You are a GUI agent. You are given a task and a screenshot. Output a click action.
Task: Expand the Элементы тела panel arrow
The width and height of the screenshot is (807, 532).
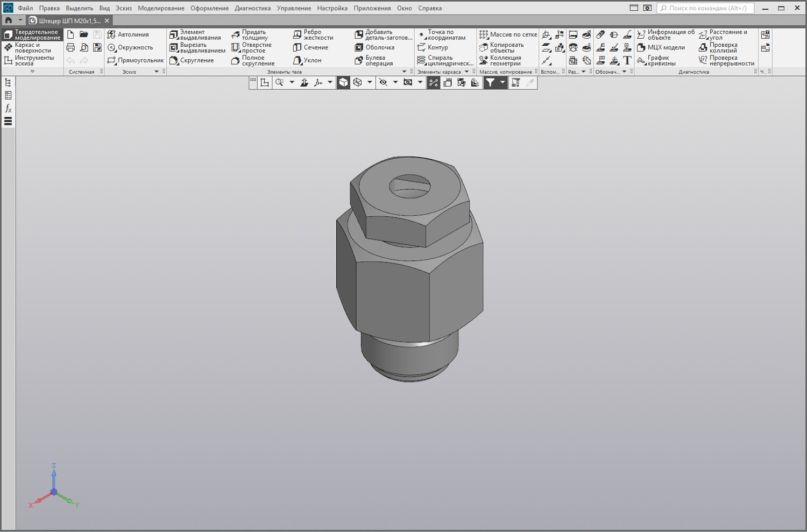coord(405,72)
